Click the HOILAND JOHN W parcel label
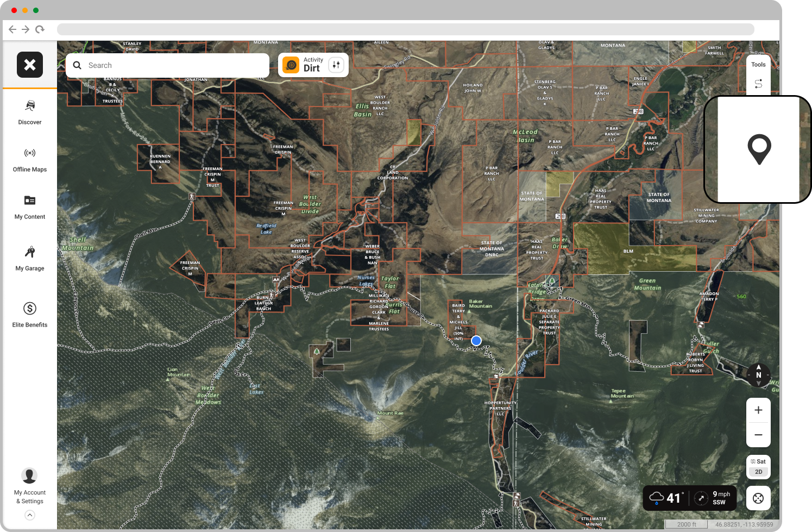Viewport: 812px width, 532px height. coord(473,88)
